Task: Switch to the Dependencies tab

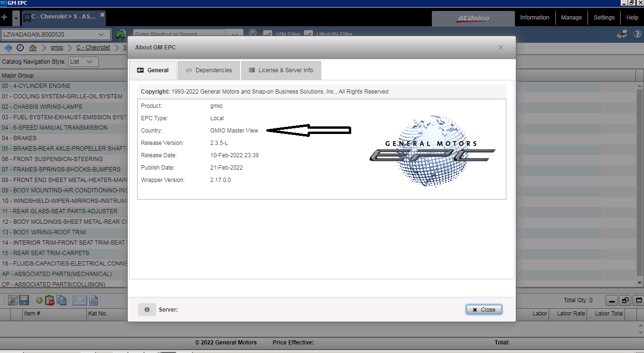Action: click(209, 70)
